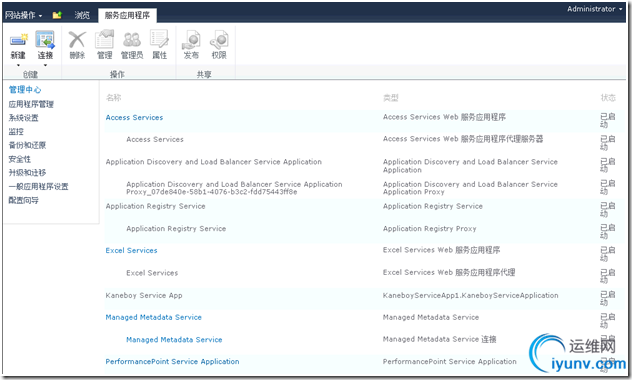The image size is (632, 380).
Task: Expand the Administrator user menu
Action: point(595,9)
